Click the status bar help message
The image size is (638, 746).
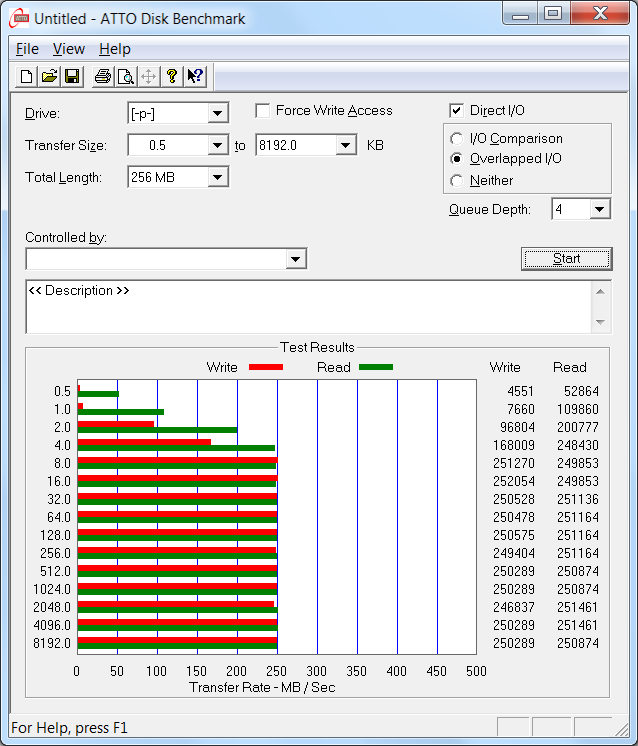[69, 728]
